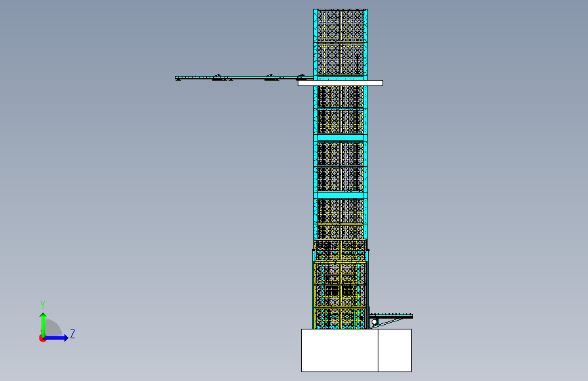Select the short roller conveyor at the tower bottom

tap(391, 316)
